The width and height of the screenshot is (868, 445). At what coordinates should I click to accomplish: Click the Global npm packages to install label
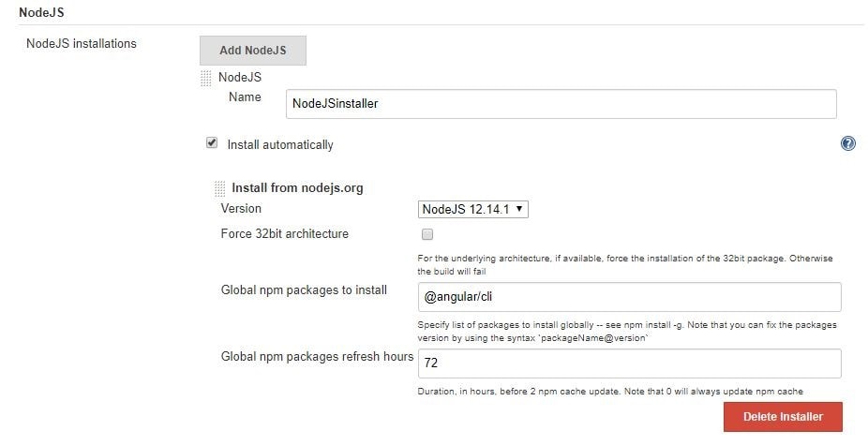(x=304, y=290)
